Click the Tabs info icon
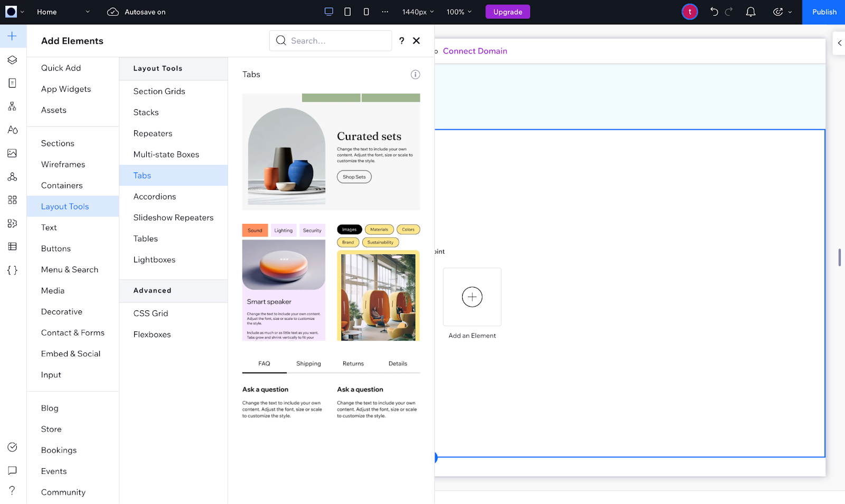 (x=416, y=74)
